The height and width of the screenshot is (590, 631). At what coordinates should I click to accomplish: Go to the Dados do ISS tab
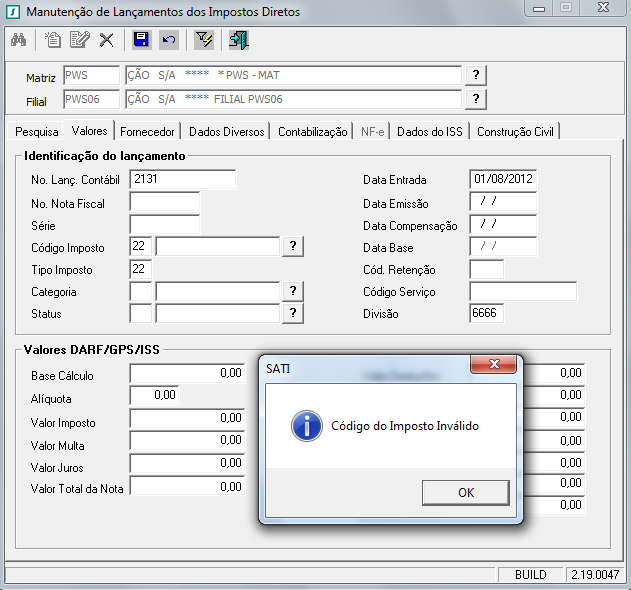coord(431,132)
